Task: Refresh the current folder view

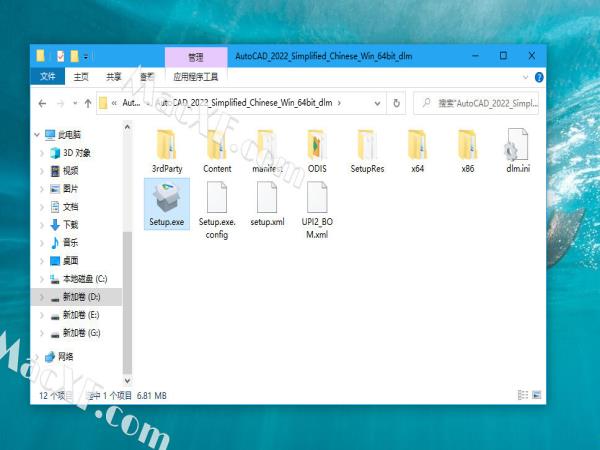Action: [396, 103]
